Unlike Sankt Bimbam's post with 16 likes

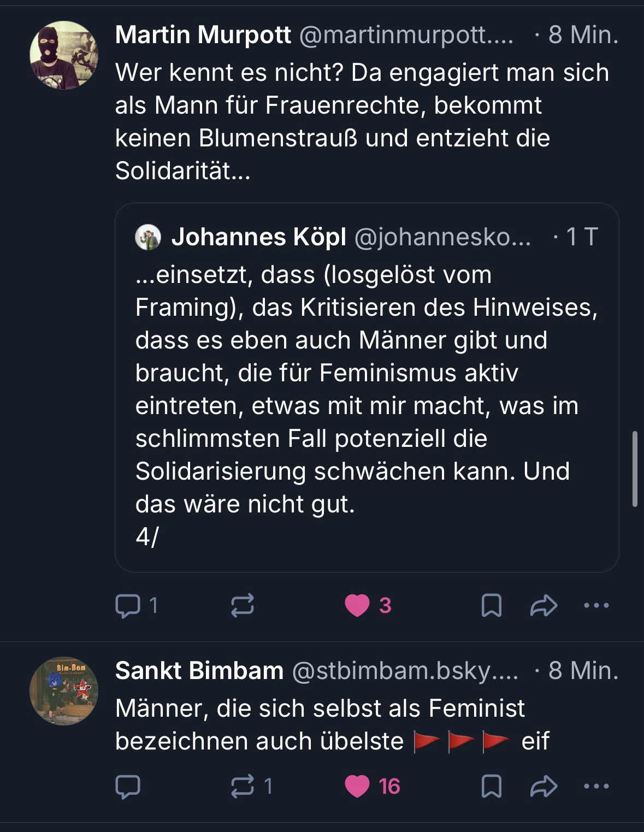[x=357, y=787]
